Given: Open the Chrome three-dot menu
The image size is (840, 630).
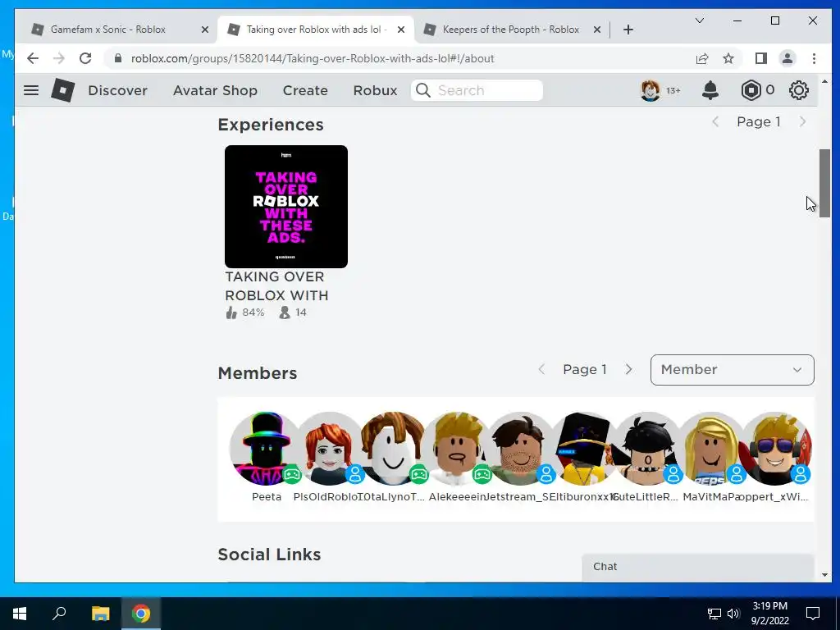Looking at the screenshot, I should [815, 58].
